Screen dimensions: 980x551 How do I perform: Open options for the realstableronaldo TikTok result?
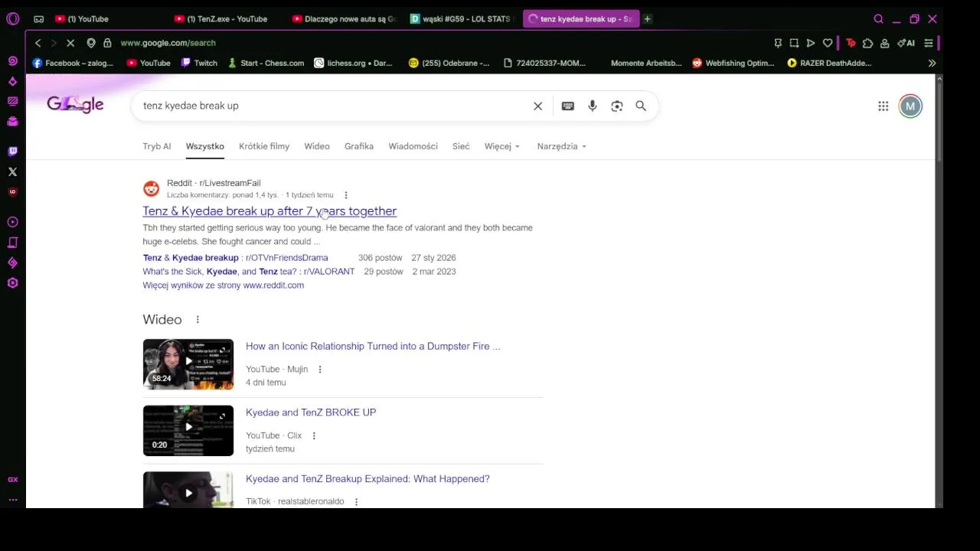[356, 501]
